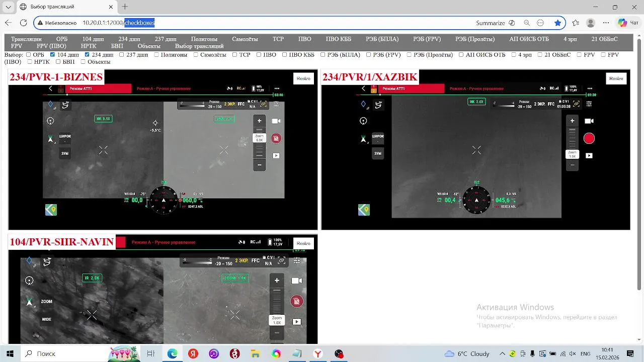The image size is (644, 362).
Task: Enable the Самолёты checkbox
Action: [x=196, y=55]
